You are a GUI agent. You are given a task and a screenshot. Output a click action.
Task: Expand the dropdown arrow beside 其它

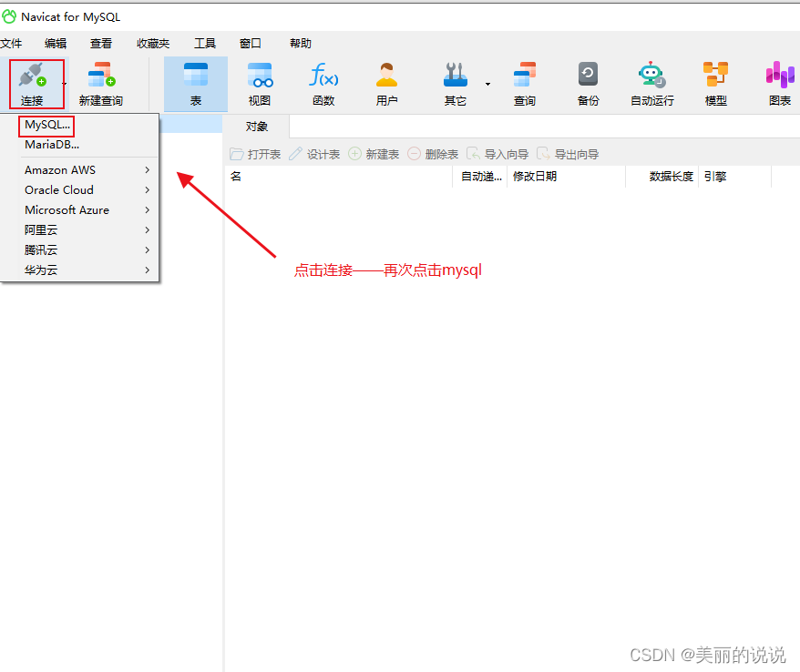pos(487,84)
